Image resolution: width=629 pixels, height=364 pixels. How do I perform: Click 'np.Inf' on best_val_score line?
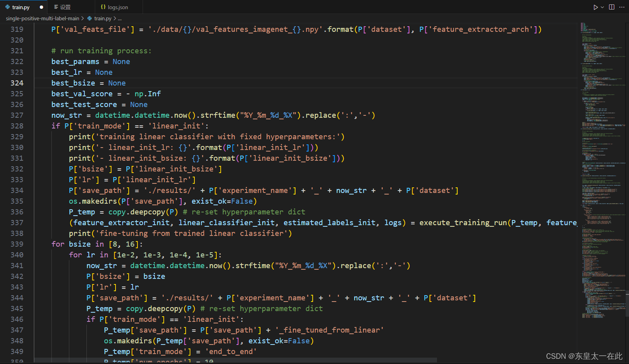coord(147,94)
